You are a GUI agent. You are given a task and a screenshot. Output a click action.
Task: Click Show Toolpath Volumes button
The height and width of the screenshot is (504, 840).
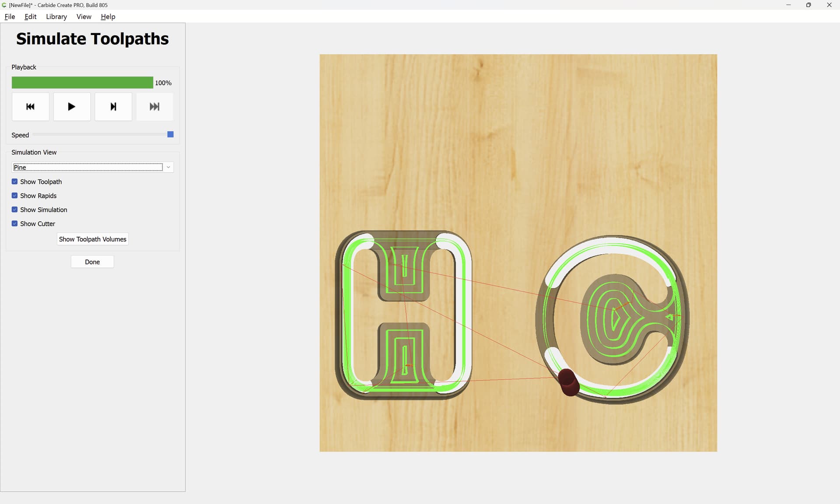pyautogui.click(x=93, y=239)
